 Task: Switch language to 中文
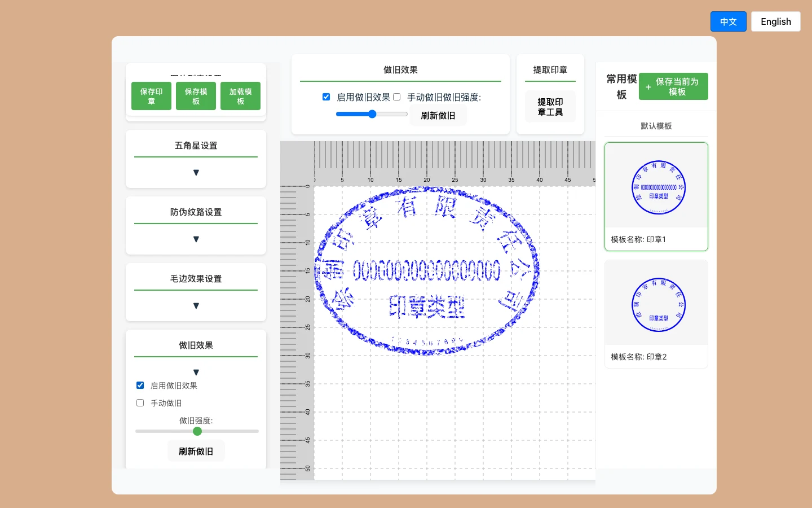pyautogui.click(x=728, y=21)
